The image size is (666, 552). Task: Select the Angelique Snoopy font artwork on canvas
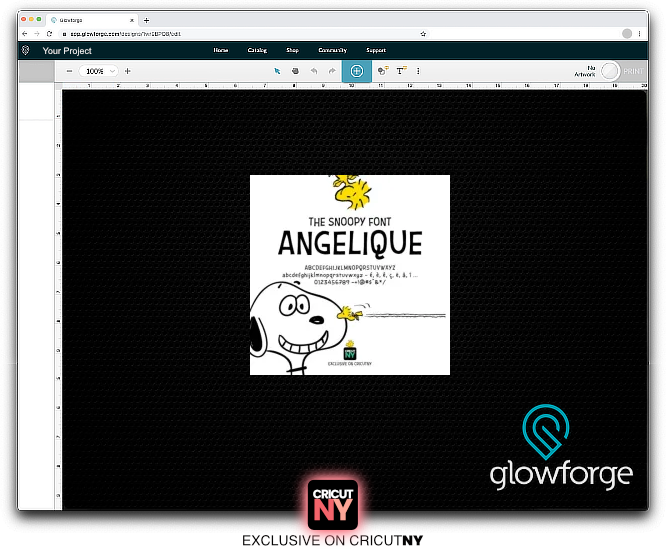click(x=350, y=275)
